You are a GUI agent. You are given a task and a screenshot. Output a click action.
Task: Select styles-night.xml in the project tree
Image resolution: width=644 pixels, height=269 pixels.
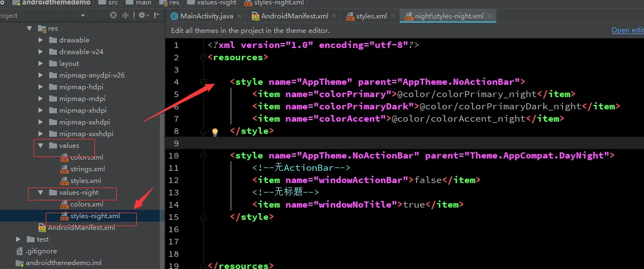(95, 215)
